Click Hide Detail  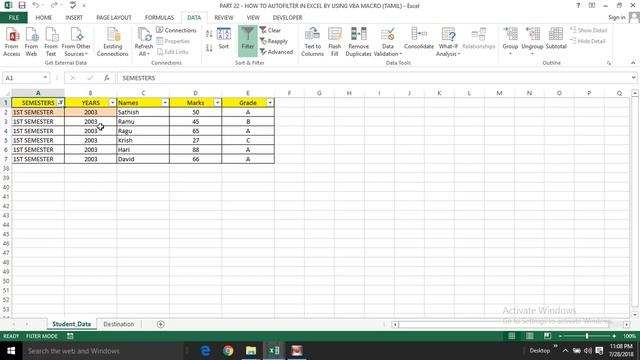point(588,41)
